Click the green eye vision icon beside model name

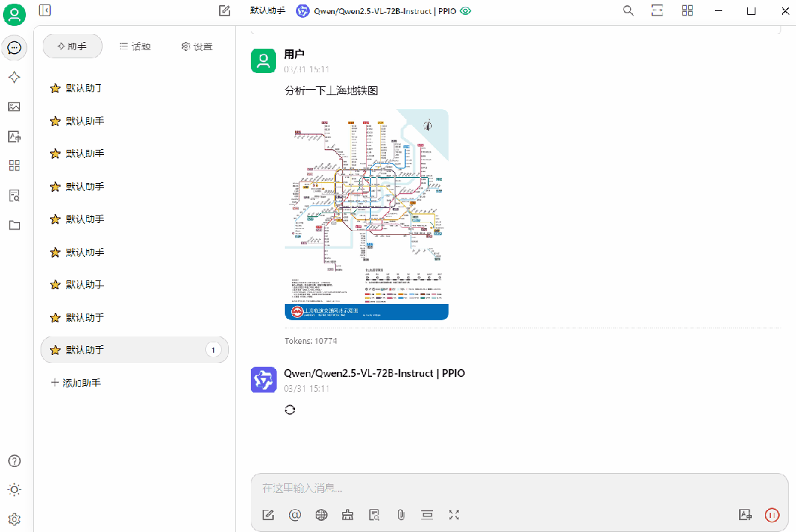[x=466, y=10]
